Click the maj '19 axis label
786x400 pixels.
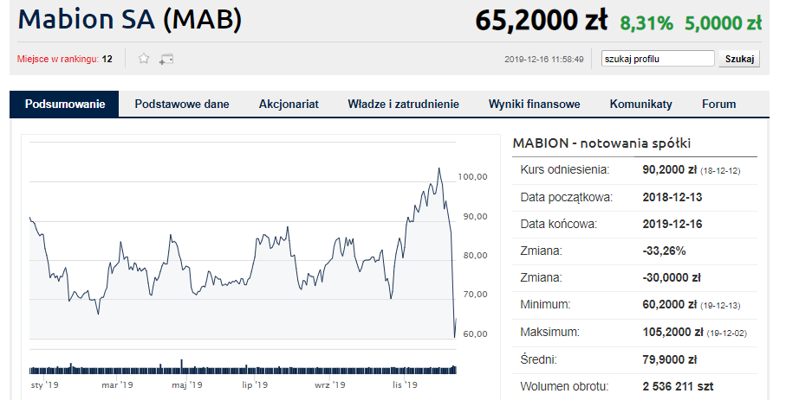coord(187,385)
